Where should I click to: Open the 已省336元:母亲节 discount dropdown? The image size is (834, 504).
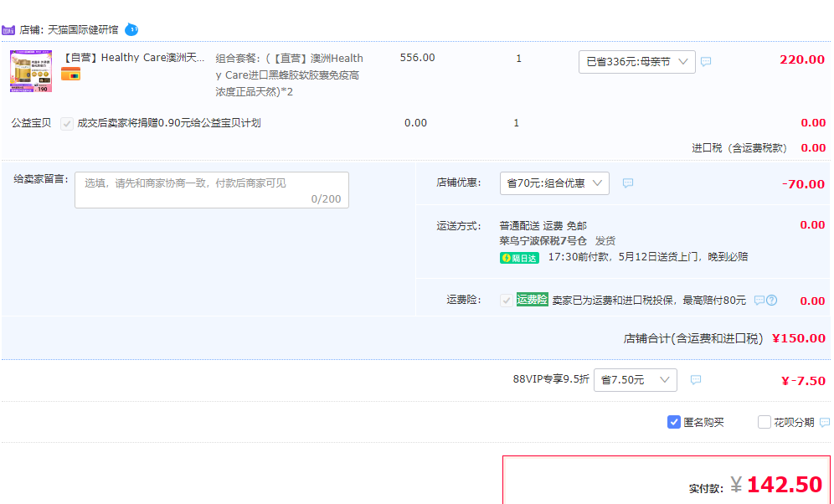(636, 62)
